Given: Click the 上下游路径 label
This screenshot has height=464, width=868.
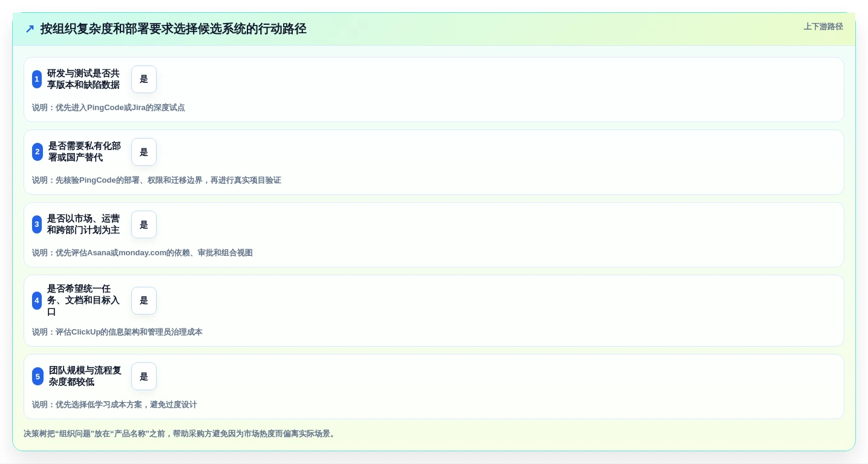Looking at the screenshot, I should coord(823,27).
